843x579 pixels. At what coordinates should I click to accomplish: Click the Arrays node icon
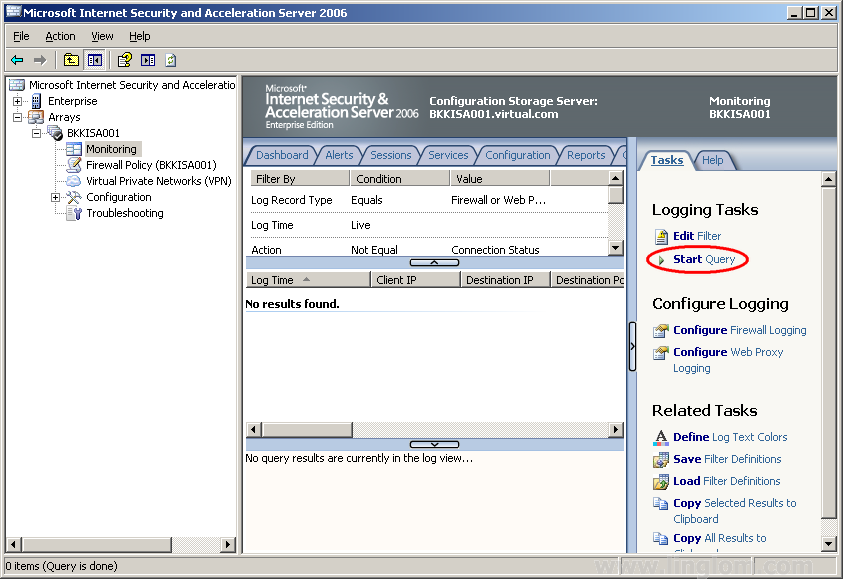click(x=36, y=117)
